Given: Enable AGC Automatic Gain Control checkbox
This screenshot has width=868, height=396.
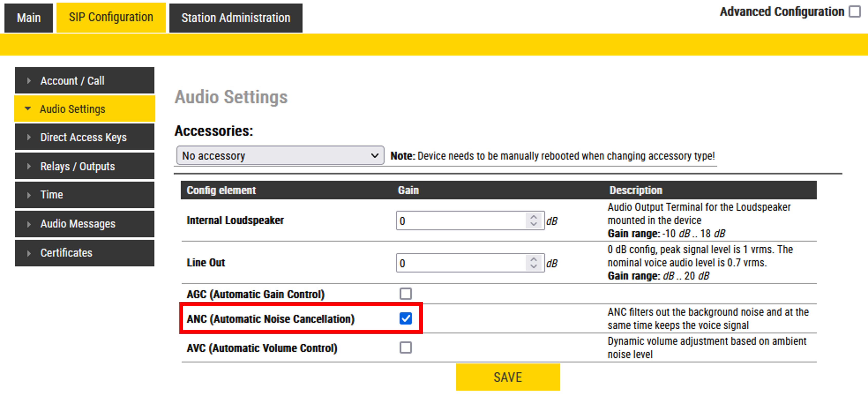Looking at the screenshot, I should [x=405, y=294].
